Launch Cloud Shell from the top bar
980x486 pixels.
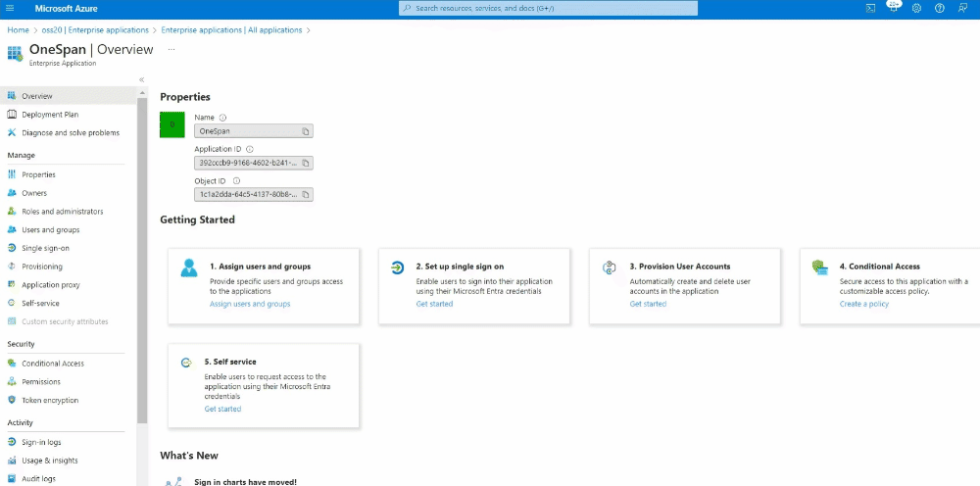coord(870,9)
